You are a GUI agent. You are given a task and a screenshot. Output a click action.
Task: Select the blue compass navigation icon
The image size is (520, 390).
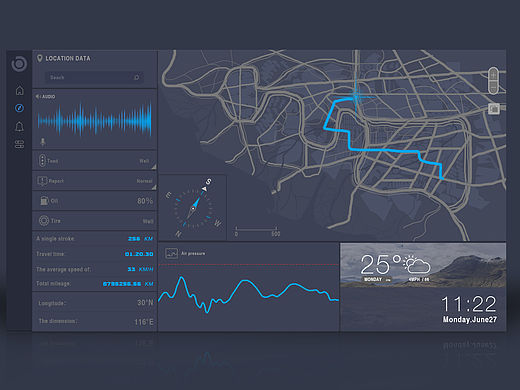pyautogui.click(x=19, y=108)
